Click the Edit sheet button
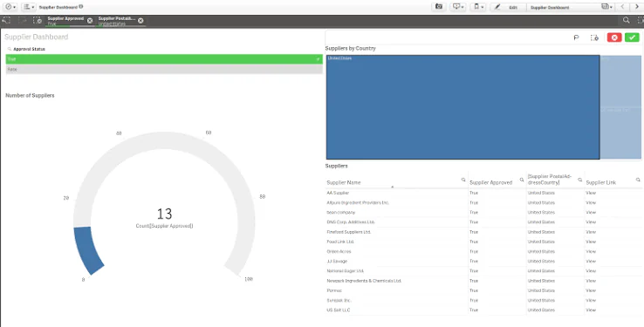 (x=508, y=7)
